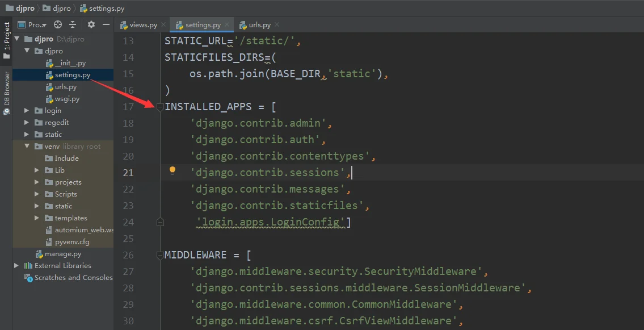Close the views.py tab

pos(163,25)
